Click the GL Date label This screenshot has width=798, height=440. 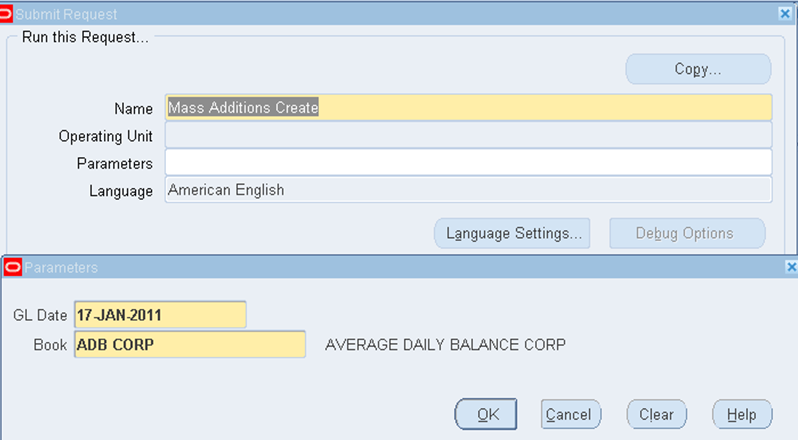point(40,315)
